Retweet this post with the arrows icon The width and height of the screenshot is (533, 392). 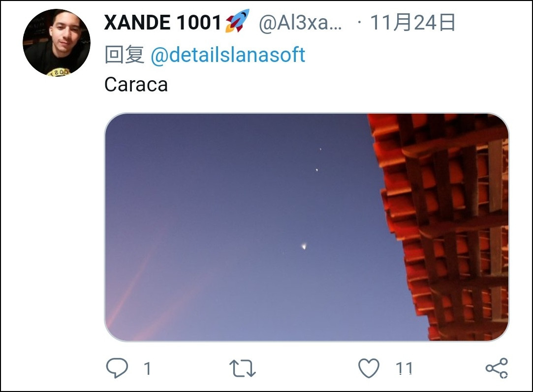tap(242, 368)
